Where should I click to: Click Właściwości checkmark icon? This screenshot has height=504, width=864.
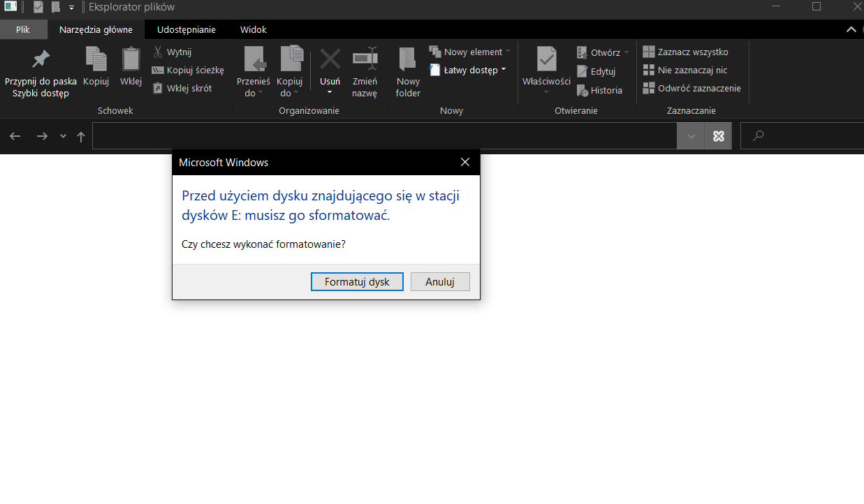click(x=546, y=59)
